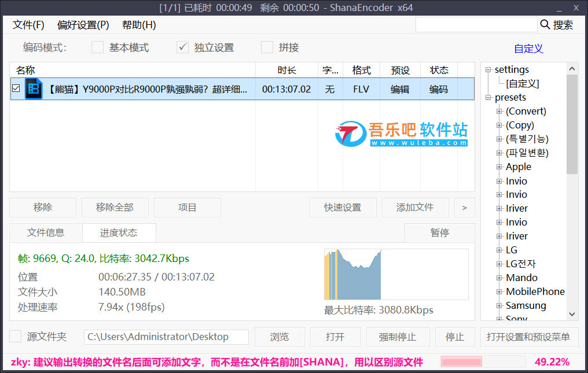Click the 状态 column header
This screenshot has height=373, width=588.
pos(439,70)
